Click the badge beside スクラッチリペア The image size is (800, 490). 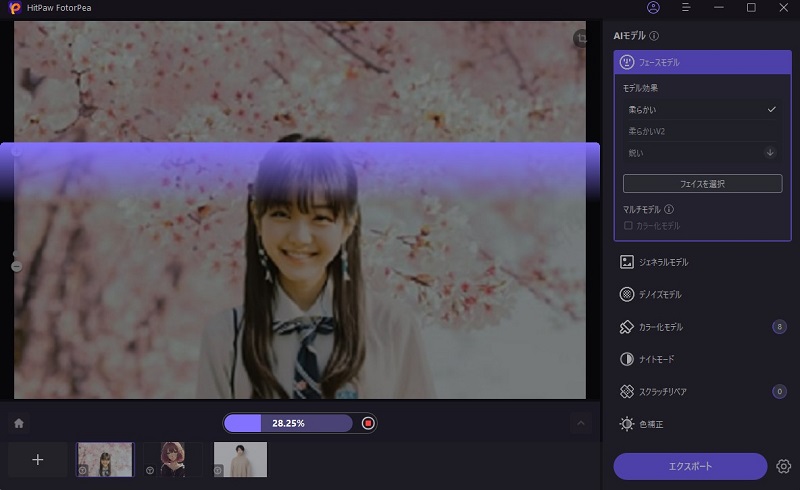779,391
